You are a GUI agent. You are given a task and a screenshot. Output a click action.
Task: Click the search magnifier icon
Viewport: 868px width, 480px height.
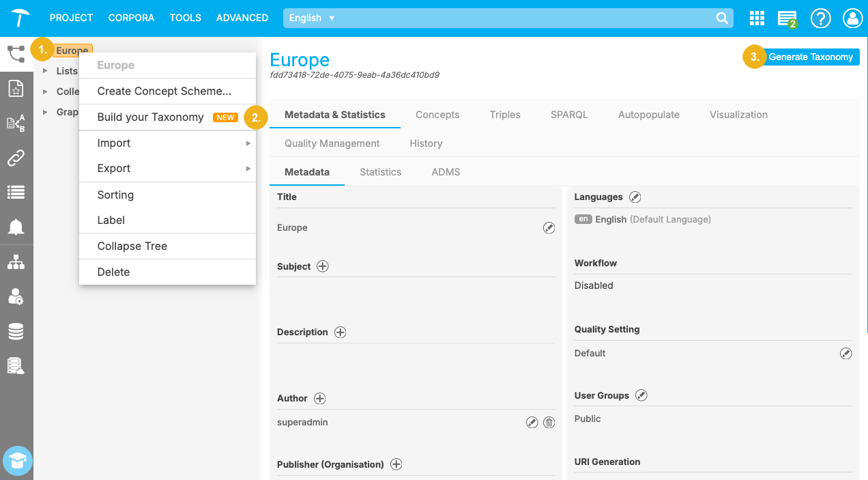click(721, 18)
